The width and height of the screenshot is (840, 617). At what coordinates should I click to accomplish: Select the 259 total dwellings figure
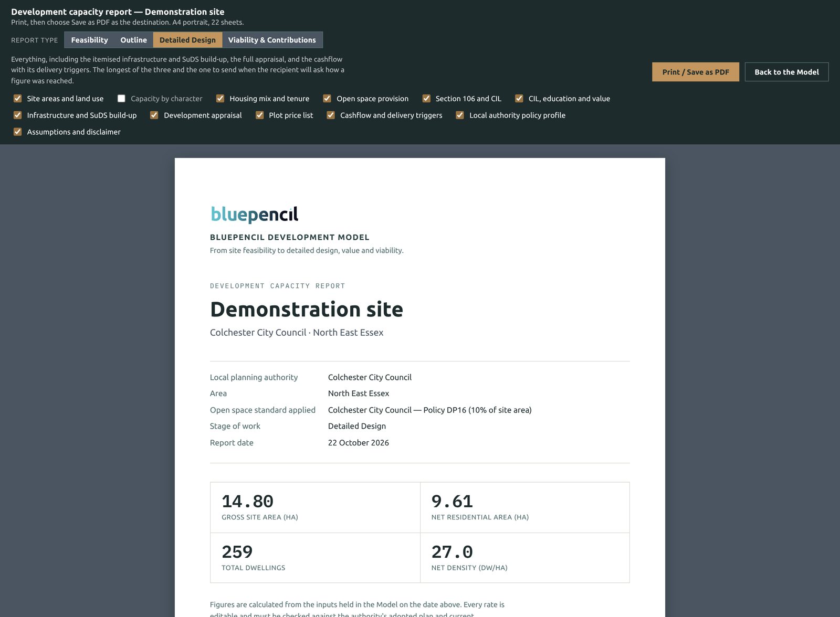click(x=237, y=552)
